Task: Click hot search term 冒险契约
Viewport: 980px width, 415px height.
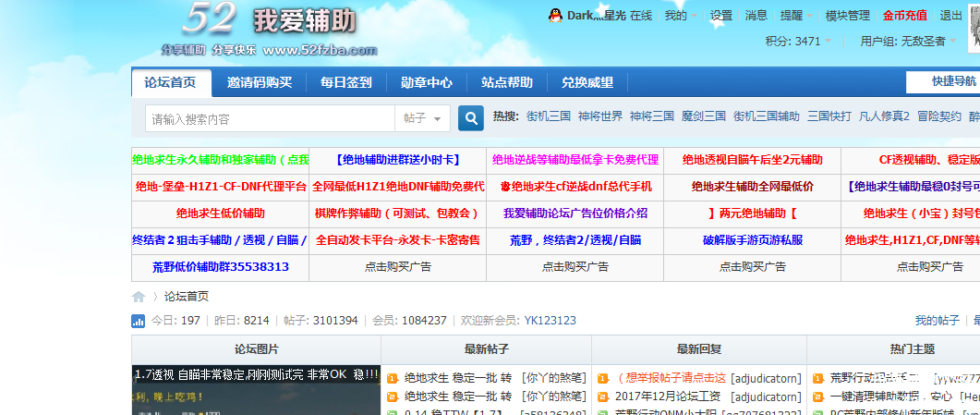Action: [x=939, y=116]
